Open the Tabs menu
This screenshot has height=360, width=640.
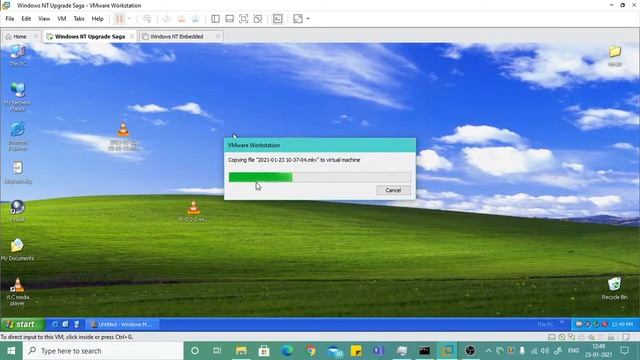click(79, 19)
